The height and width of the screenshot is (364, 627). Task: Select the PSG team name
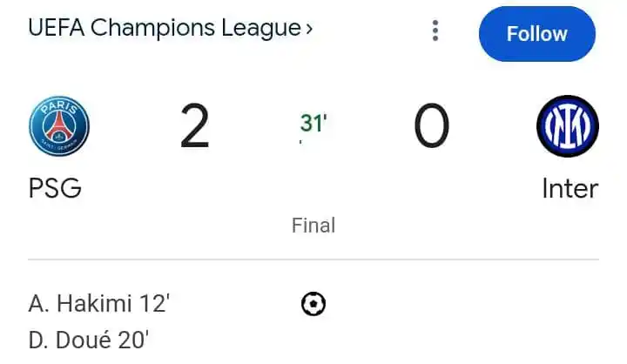[55, 187]
